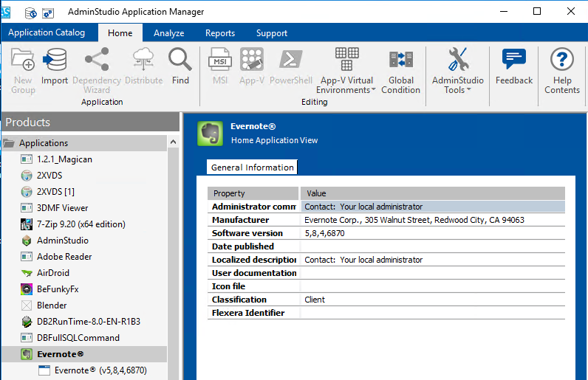Viewport: 588px width, 380px height.
Task: Click the Evernote elephant icon in tree
Action: point(27,354)
